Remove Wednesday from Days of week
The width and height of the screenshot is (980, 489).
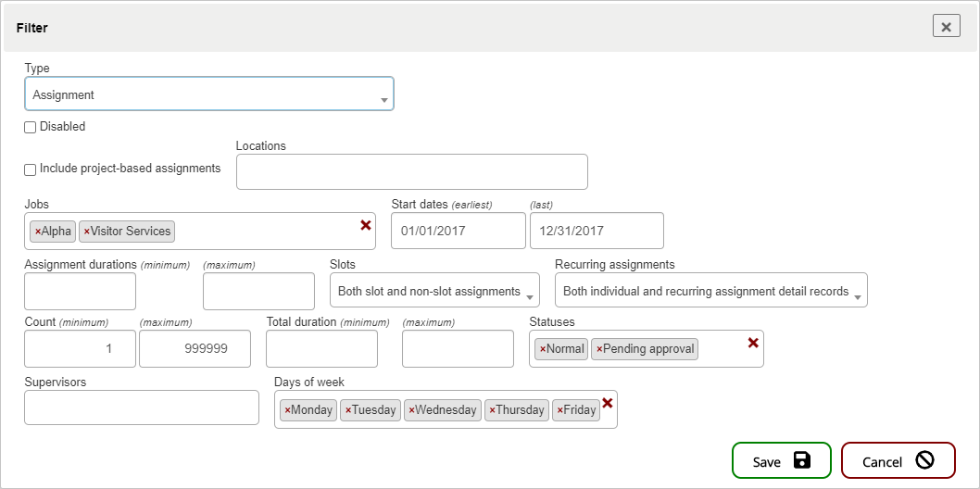[x=411, y=410]
